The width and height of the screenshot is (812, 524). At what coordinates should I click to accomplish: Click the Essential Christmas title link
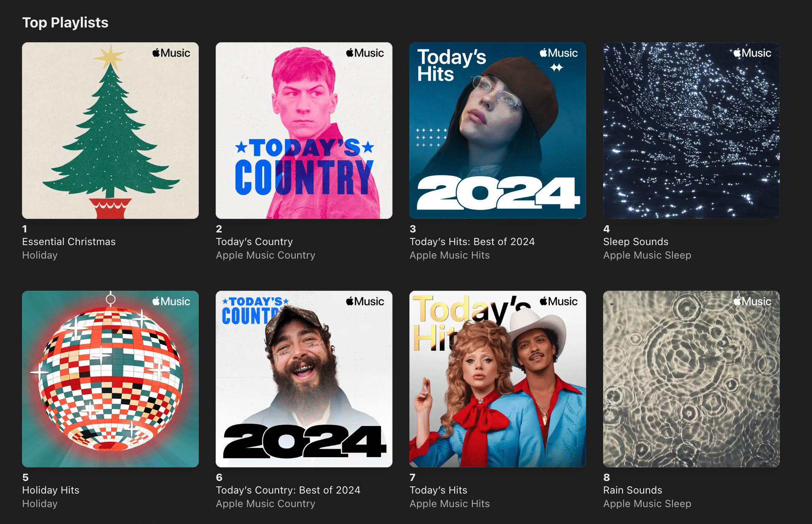coord(69,242)
